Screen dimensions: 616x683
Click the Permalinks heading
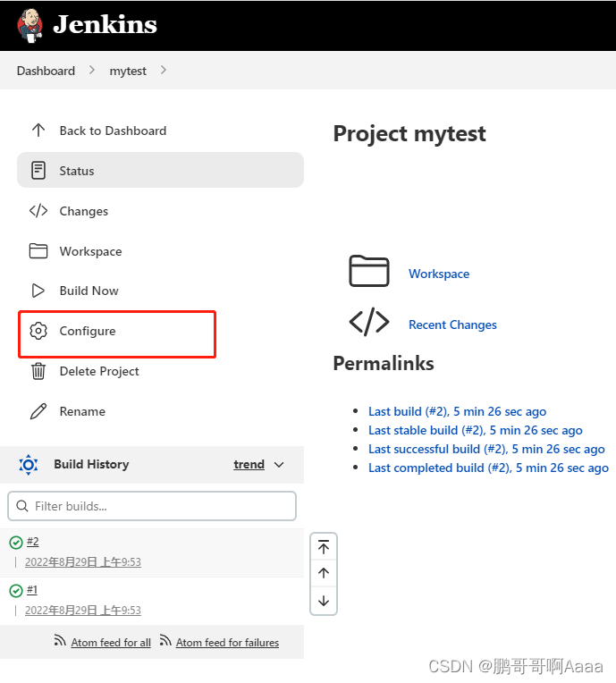(384, 363)
